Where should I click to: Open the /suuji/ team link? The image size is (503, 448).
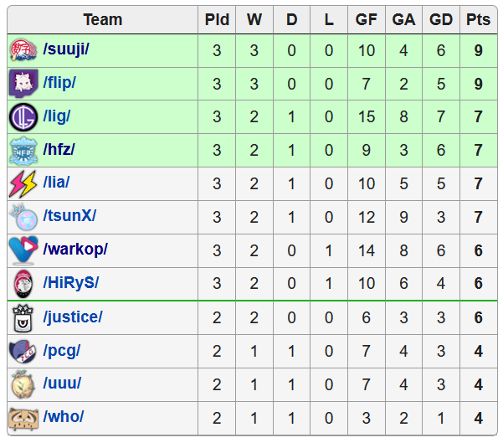tap(66, 49)
